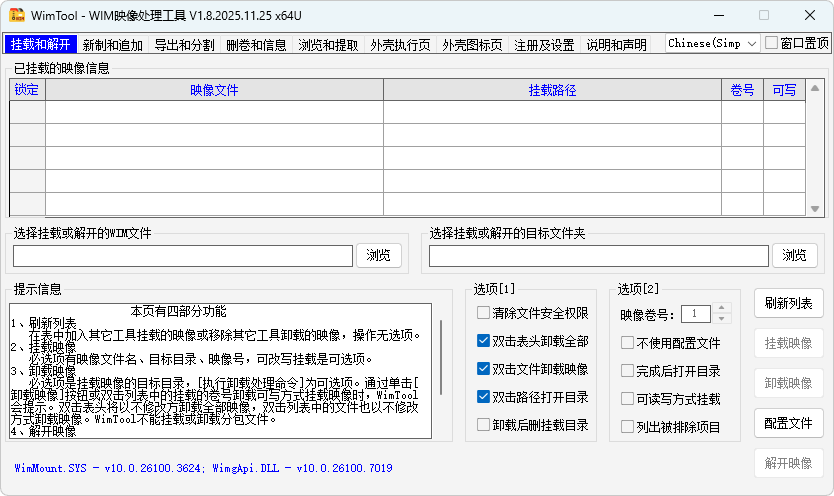Uncheck 双击路径打开目录 option
Viewport: 834px width, 496px height.
point(483,397)
